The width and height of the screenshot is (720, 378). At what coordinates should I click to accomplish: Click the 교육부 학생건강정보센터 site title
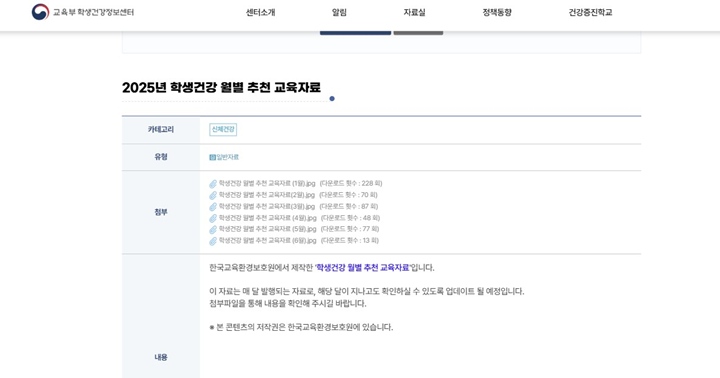[x=93, y=12]
